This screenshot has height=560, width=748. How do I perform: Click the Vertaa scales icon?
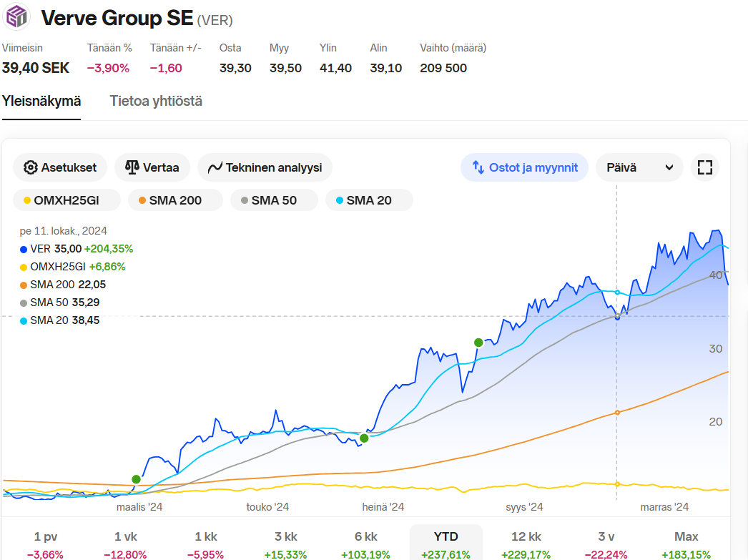click(x=132, y=167)
